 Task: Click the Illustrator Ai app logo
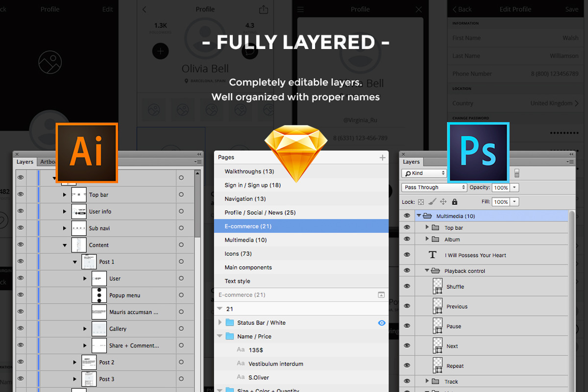click(87, 153)
